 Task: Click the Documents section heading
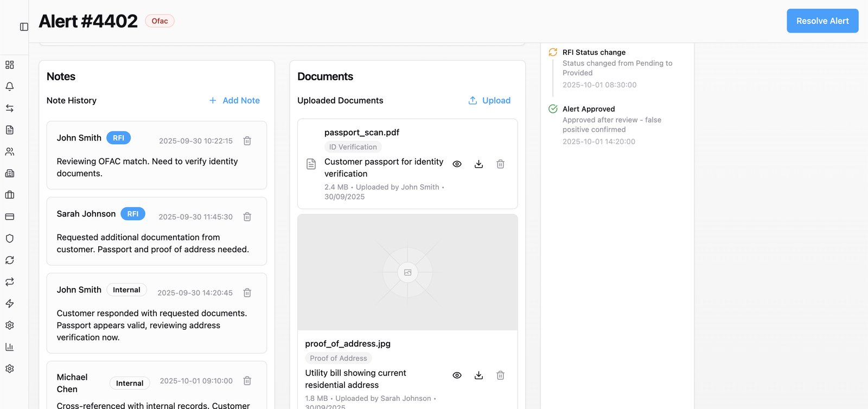[325, 76]
